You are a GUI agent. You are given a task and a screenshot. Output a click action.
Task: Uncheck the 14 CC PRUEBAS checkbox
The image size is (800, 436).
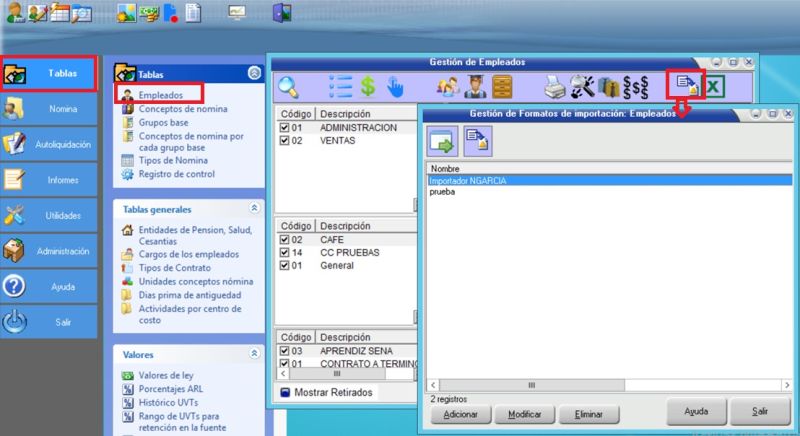285,253
